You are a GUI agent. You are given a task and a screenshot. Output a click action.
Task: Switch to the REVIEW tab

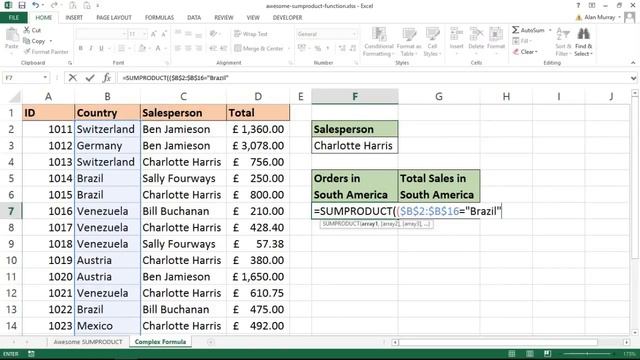(224, 18)
